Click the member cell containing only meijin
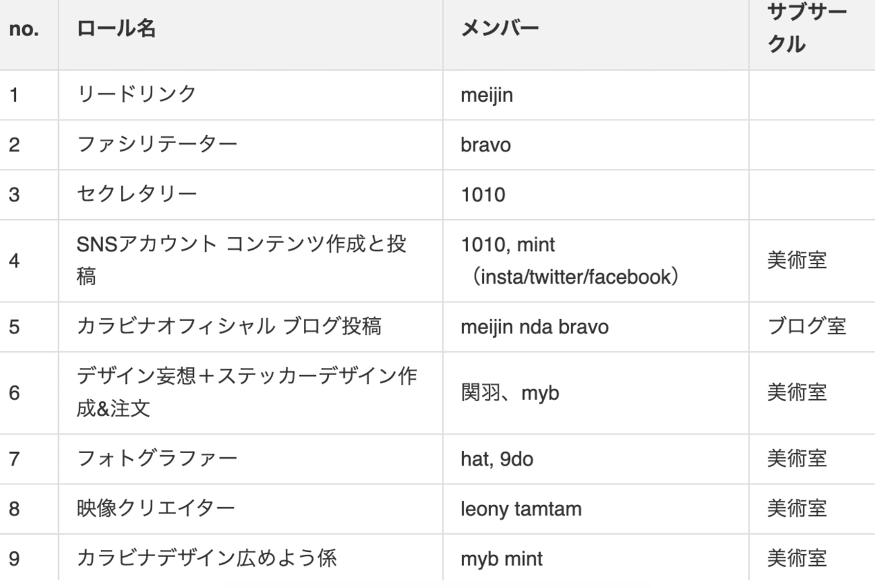Screen dimensions: 875x588 [x=487, y=95]
